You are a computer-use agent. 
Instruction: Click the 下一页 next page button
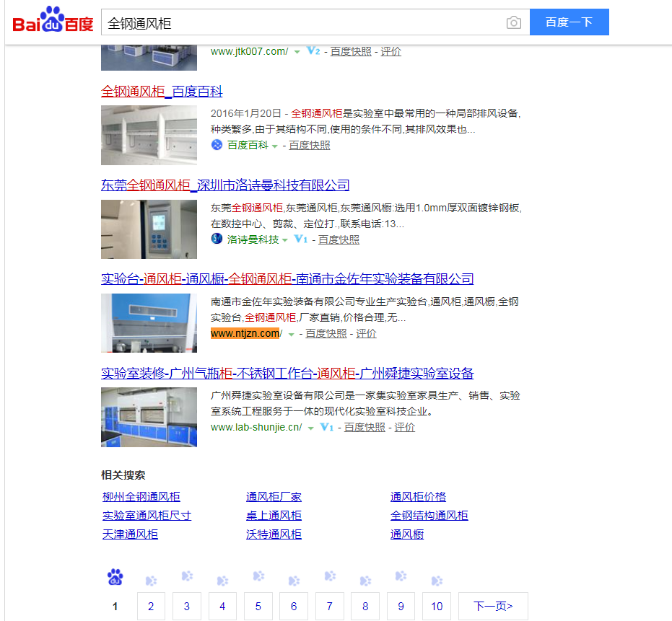(x=493, y=606)
